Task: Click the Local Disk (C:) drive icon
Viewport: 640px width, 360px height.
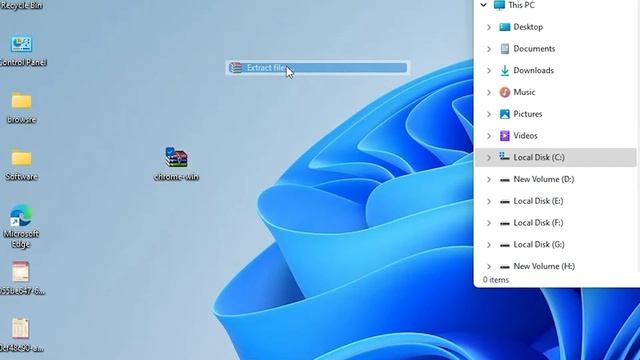Action: coord(504,156)
